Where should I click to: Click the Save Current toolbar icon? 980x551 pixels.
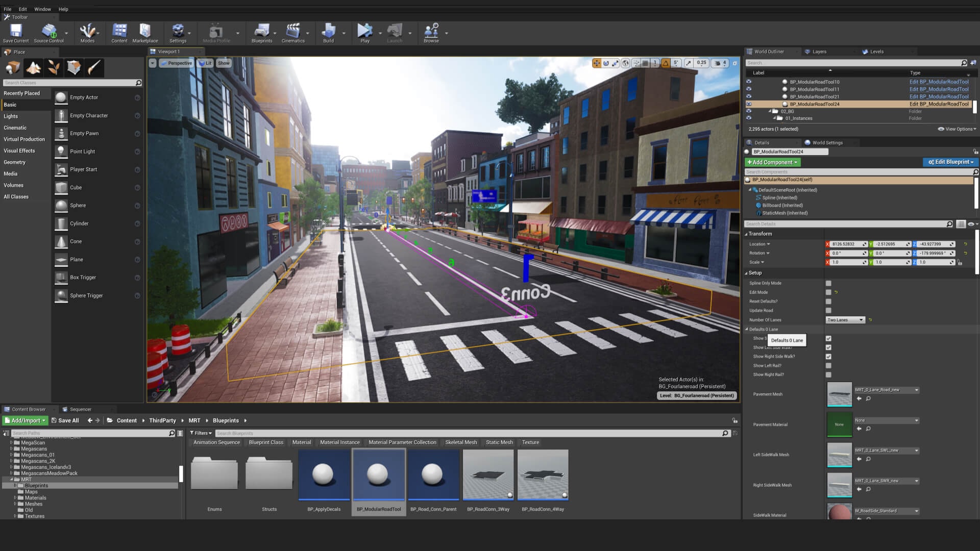[16, 31]
